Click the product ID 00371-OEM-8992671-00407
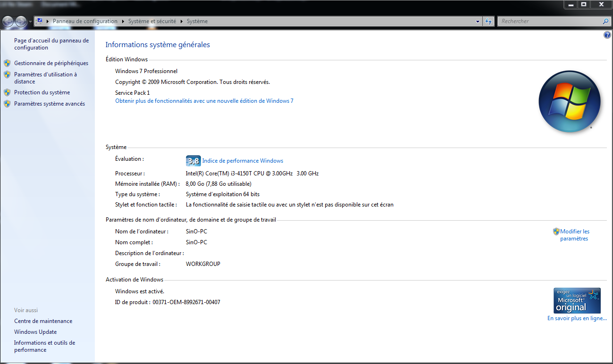Screen dimensions: 613x364 [x=186, y=302]
